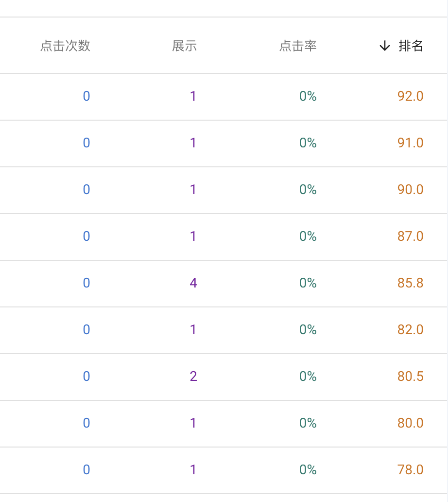This screenshot has height=502, width=448.
Task: Click impressions value 1 in the 82.0 row
Action: point(193,330)
